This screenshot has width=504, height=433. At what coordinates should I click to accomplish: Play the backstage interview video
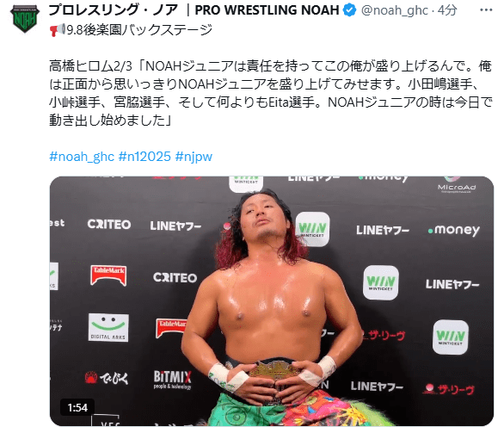[x=272, y=301]
